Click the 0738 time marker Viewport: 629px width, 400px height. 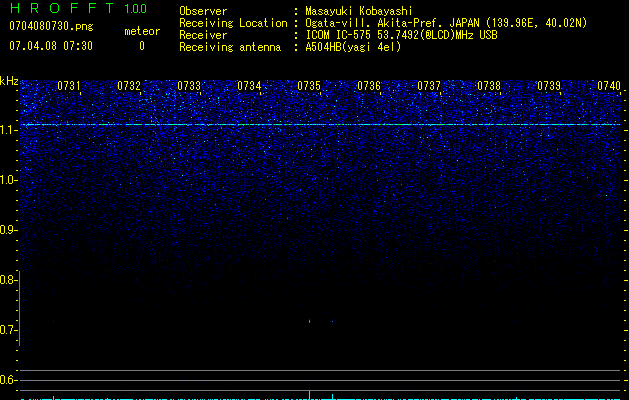[x=489, y=86]
